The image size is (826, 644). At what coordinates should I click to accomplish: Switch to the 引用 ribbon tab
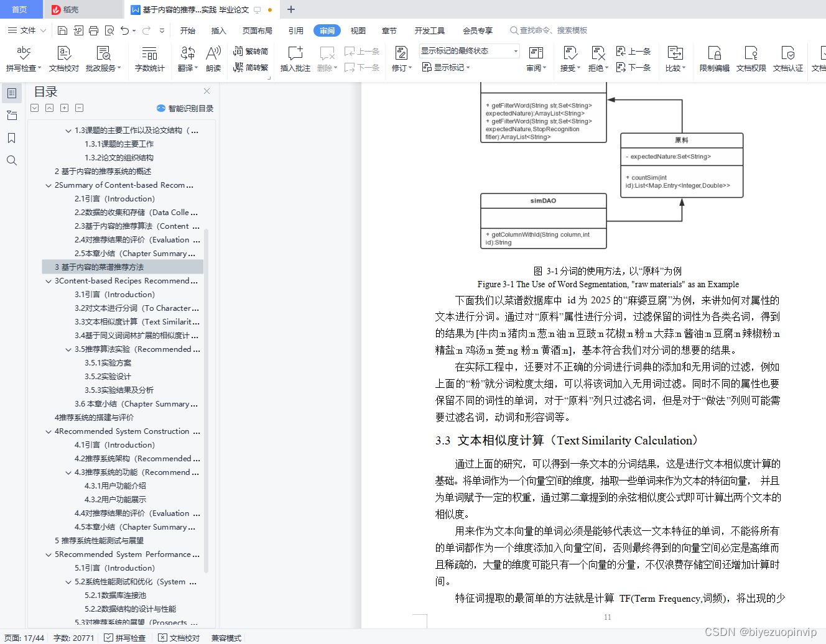pyautogui.click(x=296, y=30)
